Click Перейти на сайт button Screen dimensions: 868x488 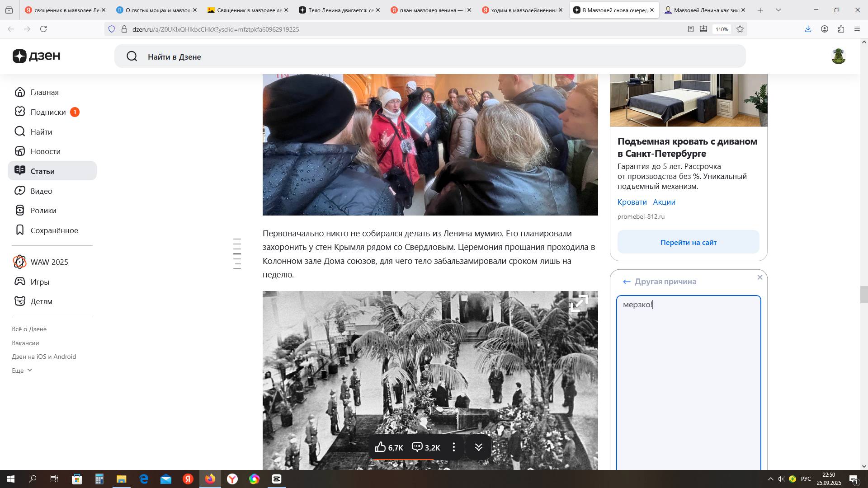coord(688,242)
